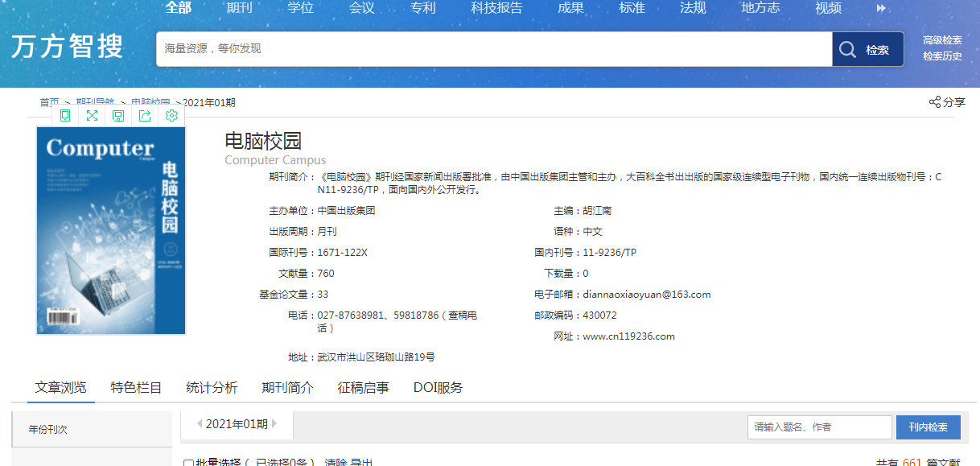Viewport: 980px width, 466px height.
Task: Click the 清除 clear selection link
Action: coord(336,463)
